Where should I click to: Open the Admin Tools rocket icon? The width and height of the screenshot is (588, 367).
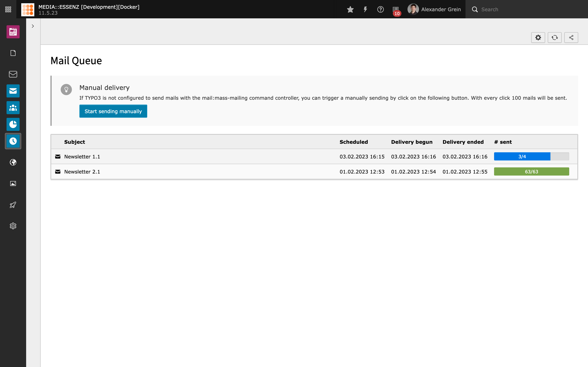(x=13, y=205)
